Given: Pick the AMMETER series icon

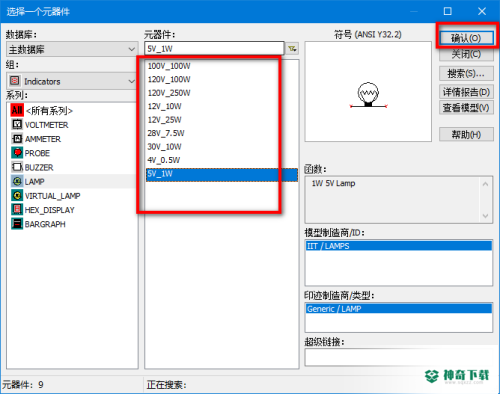Looking at the screenshot, I should [17, 139].
